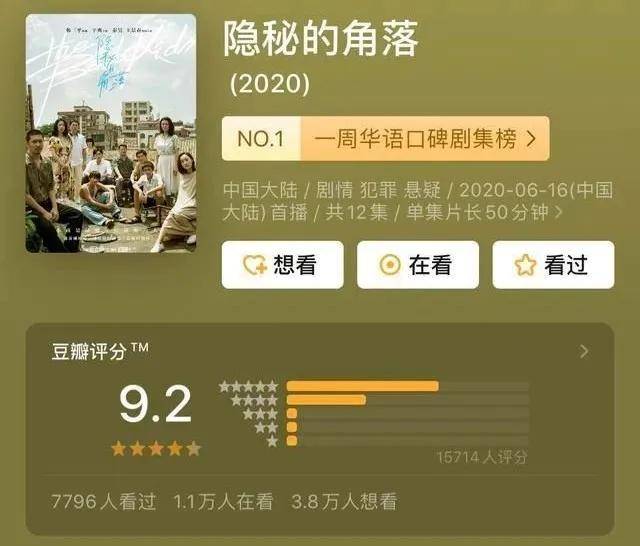The width and height of the screenshot is (640, 546).
Task: Click the gold stars below 9.2 score
Action: pos(156,449)
